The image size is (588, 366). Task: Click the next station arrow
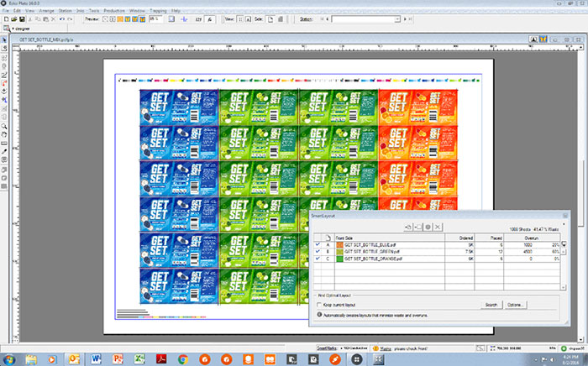click(405, 19)
